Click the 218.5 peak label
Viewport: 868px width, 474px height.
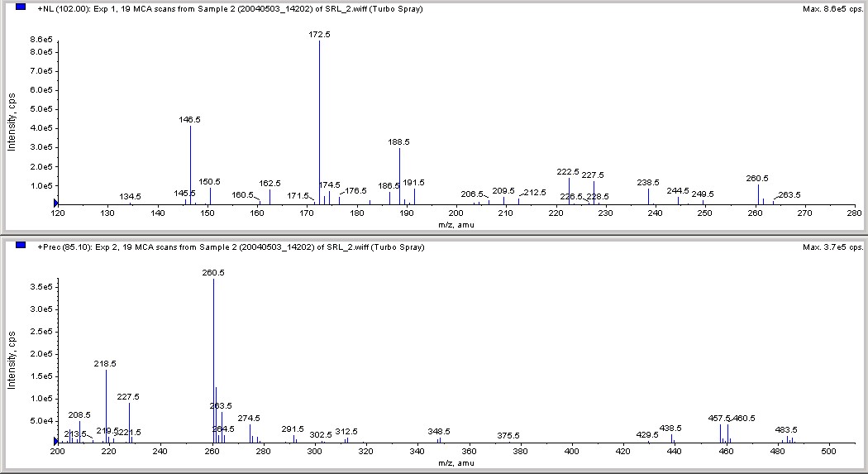[105, 364]
